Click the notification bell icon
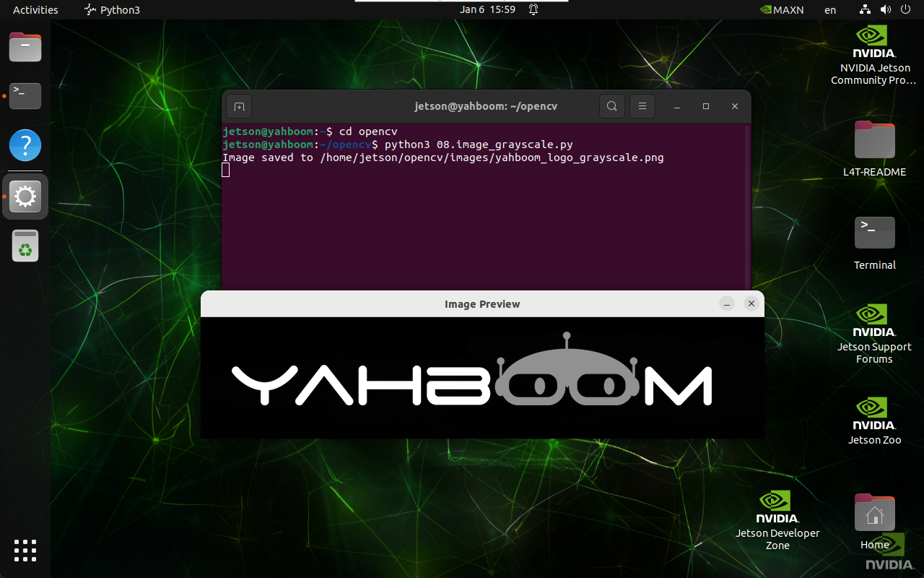The image size is (924, 578). pyautogui.click(x=533, y=9)
